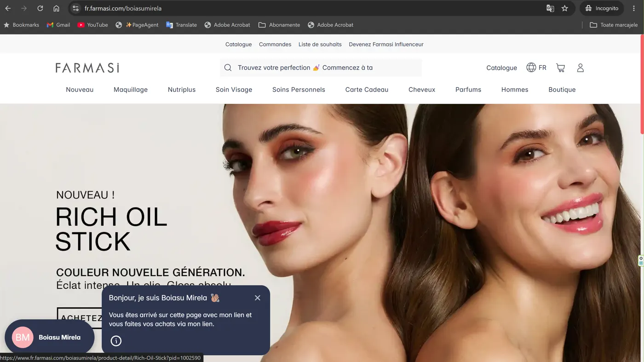The width and height of the screenshot is (644, 362).
Task: Open the Maquillage menu
Action: click(131, 90)
